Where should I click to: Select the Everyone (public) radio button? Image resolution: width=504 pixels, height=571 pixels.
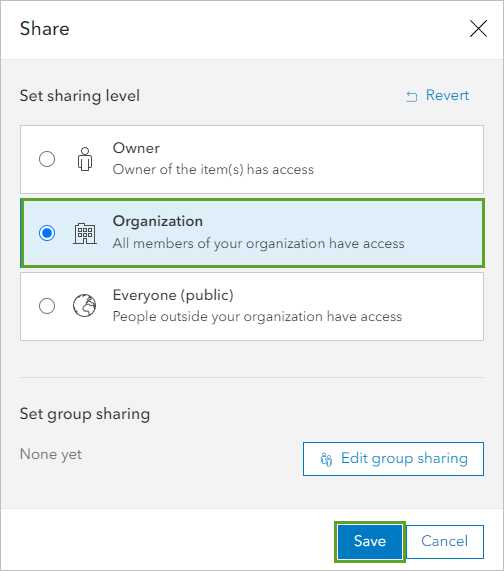click(x=47, y=306)
